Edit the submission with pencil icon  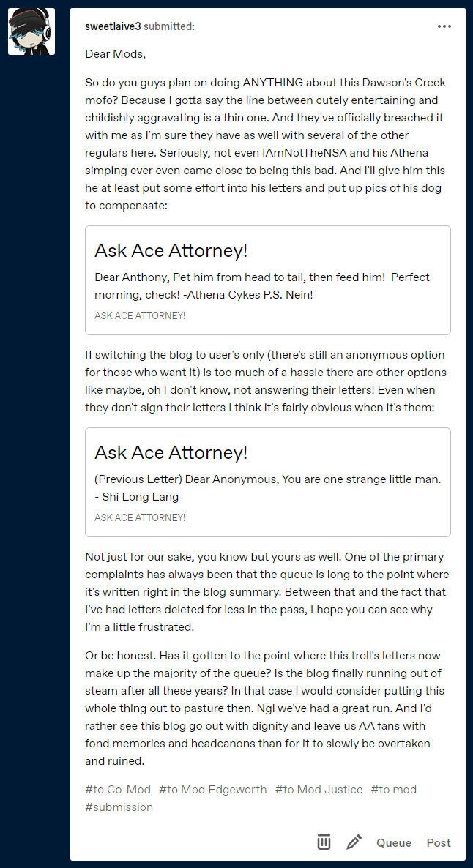click(354, 842)
